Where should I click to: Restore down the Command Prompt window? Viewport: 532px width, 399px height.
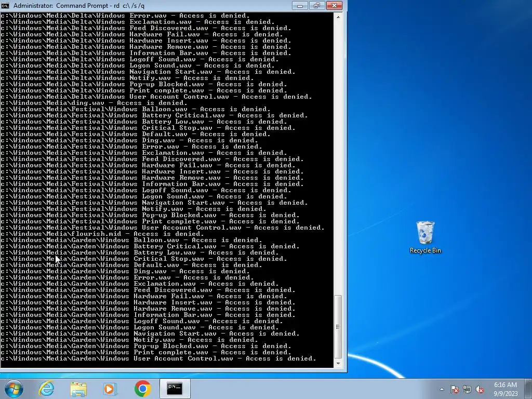pos(317,5)
